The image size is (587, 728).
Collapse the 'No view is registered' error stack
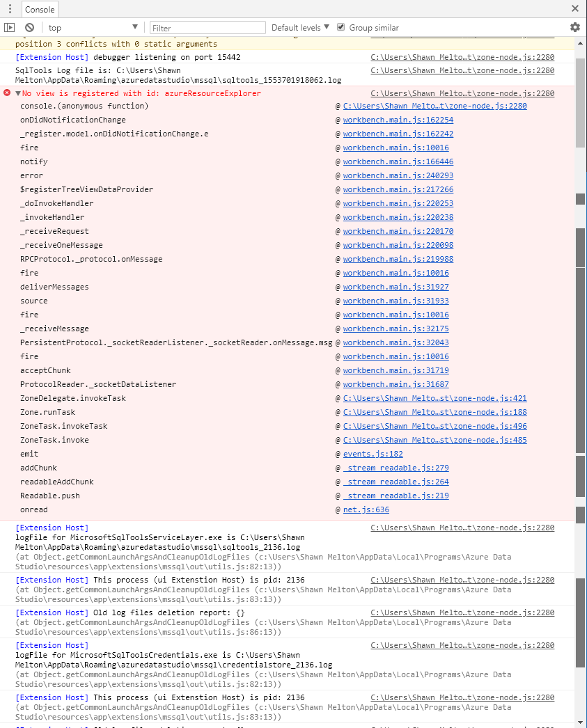click(x=18, y=93)
